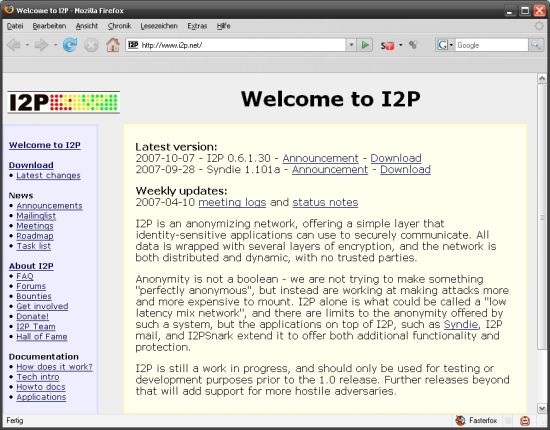Open the I2P 0.6.1.30 Download link
The image size is (550, 430).
point(396,158)
